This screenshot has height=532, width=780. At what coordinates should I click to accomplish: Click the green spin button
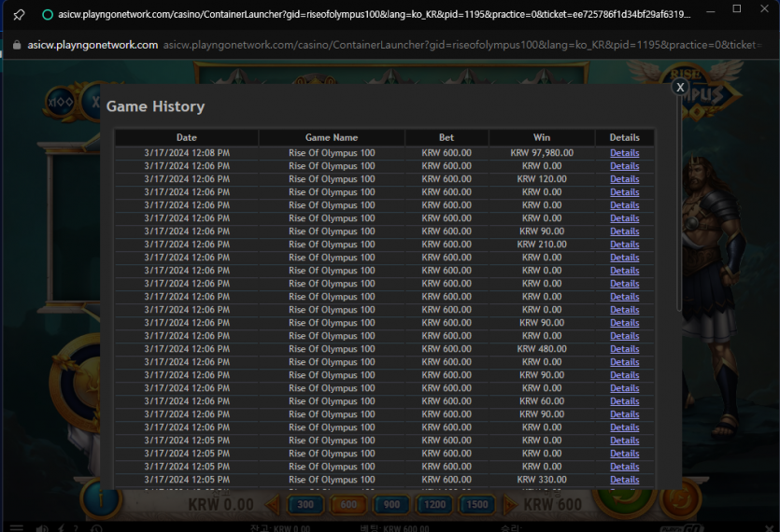pyautogui.click(x=623, y=499)
